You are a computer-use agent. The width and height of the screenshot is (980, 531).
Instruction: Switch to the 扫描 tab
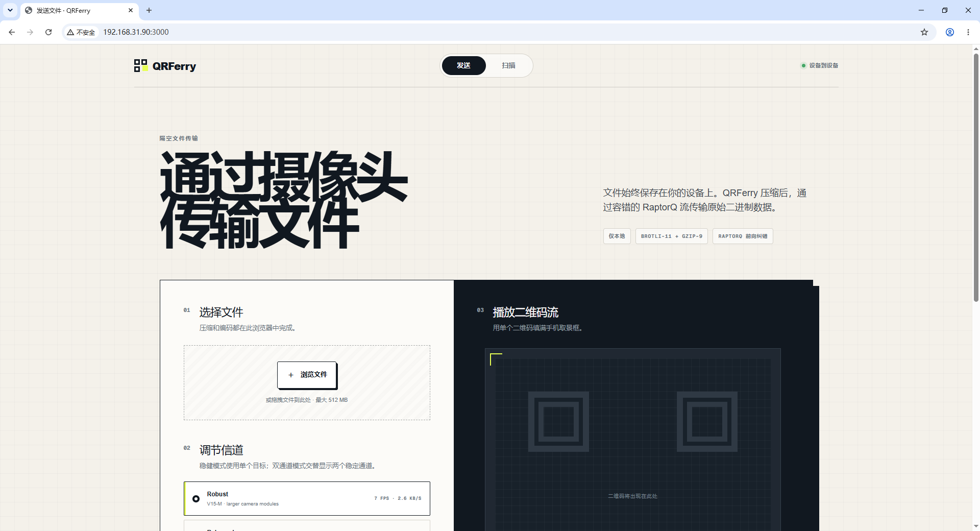(508, 65)
